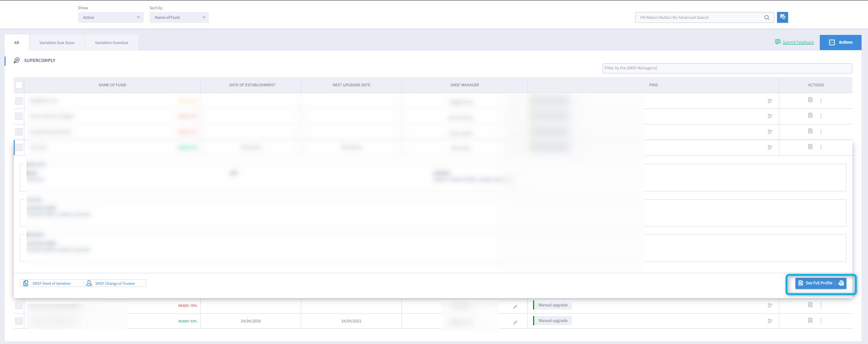Click the magnifier icon in the search box
This screenshot has width=868, height=344.
tap(767, 17)
